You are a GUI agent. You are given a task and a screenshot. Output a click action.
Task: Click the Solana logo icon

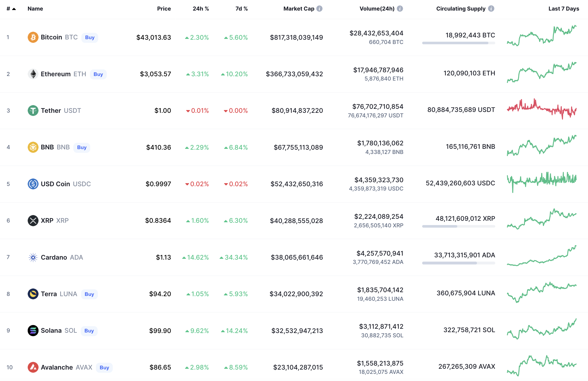pos(33,330)
